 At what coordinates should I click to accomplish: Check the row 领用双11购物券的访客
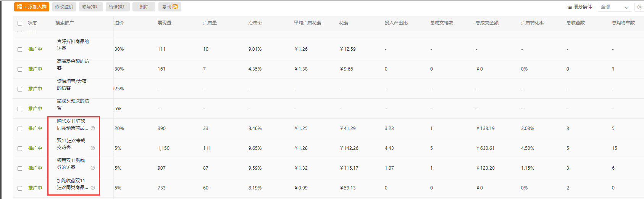(20, 169)
